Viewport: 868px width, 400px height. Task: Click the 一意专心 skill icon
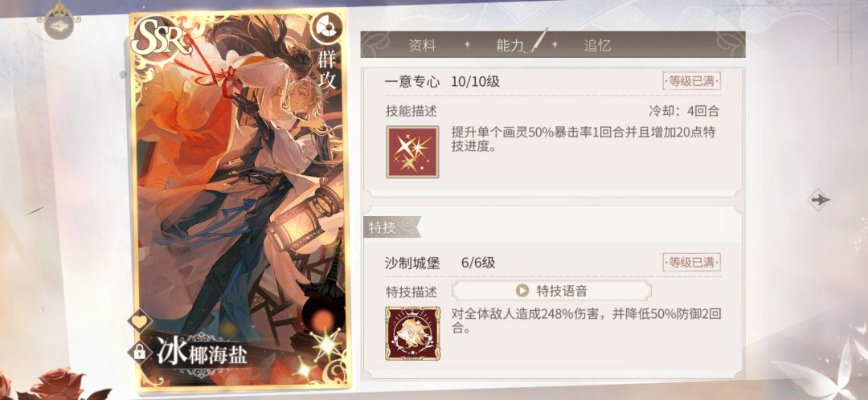coord(412,152)
